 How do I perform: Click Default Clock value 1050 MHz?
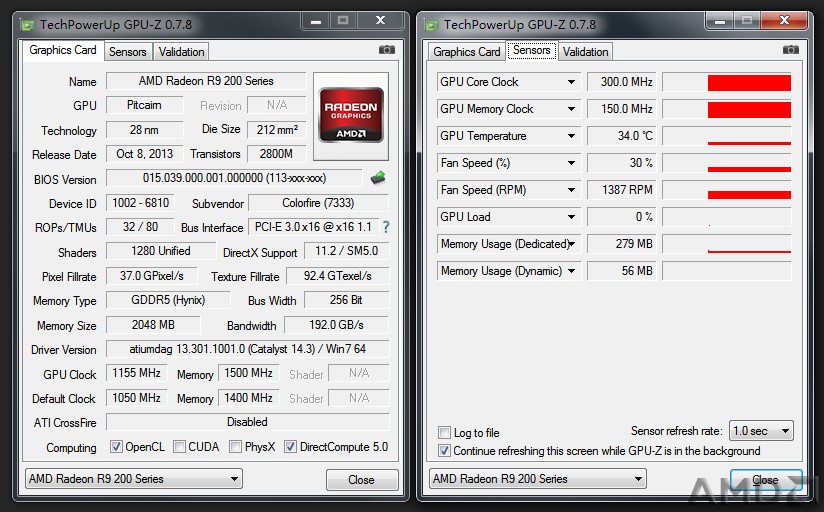(137, 398)
